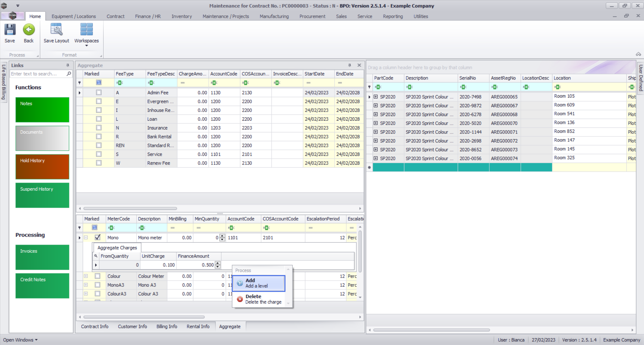
Task: Click the Save Layout icon
Action: tap(56, 30)
